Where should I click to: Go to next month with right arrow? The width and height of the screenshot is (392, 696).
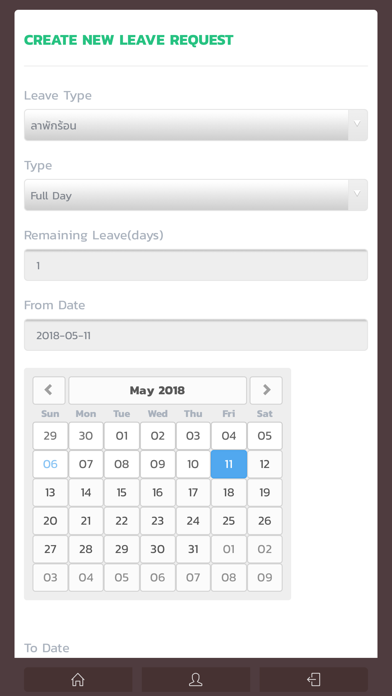click(x=266, y=390)
